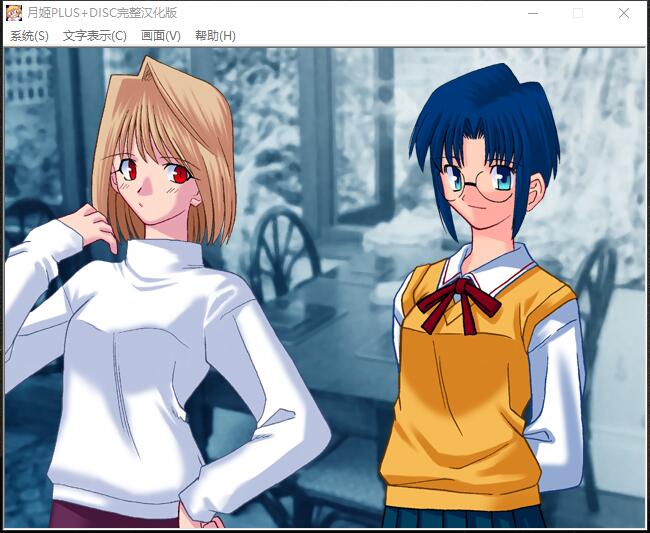Click the blonde girl's white turtleneck sweater
Screen dimensions: 650x533
[x=170, y=350]
